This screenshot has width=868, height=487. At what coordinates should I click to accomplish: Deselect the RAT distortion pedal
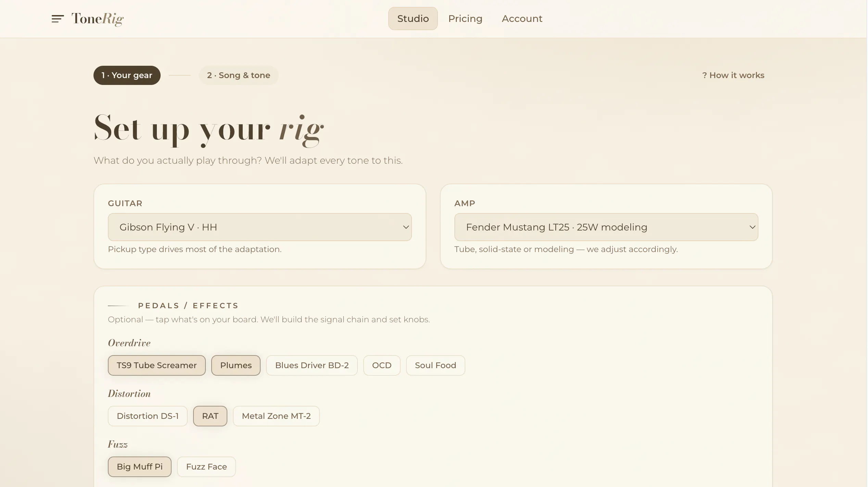[210, 416]
